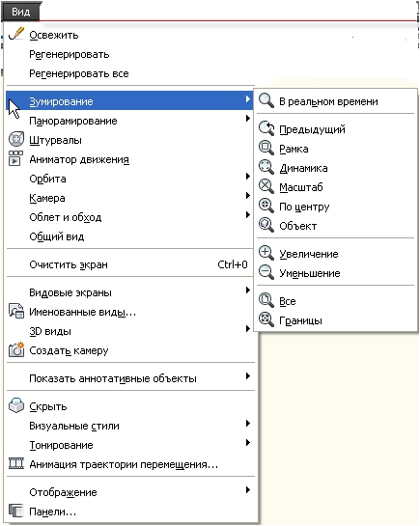420x526 pixels.
Task: Select the В реальном времени magnifier icon
Action: click(x=266, y=100)
